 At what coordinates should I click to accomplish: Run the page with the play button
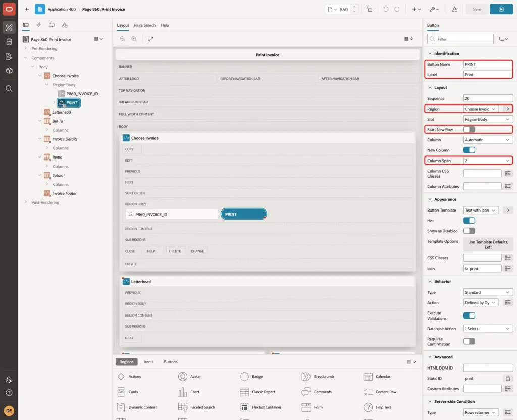pyautogui.click(x=501, y=9)
